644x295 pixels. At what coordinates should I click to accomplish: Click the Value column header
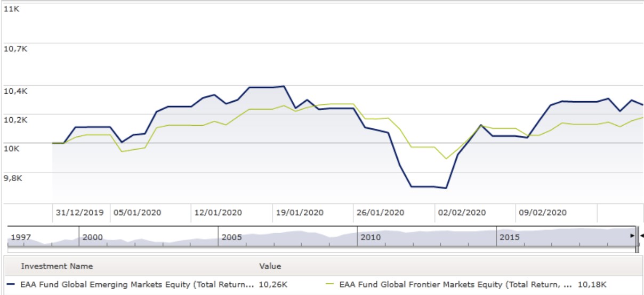click(x=270, y=266)
